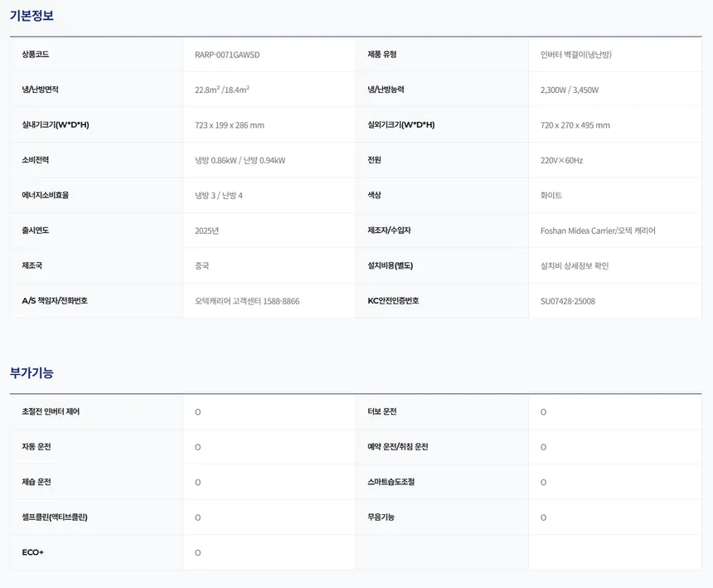
Task: Select the O mark for 무음기능
Action: 543,518
